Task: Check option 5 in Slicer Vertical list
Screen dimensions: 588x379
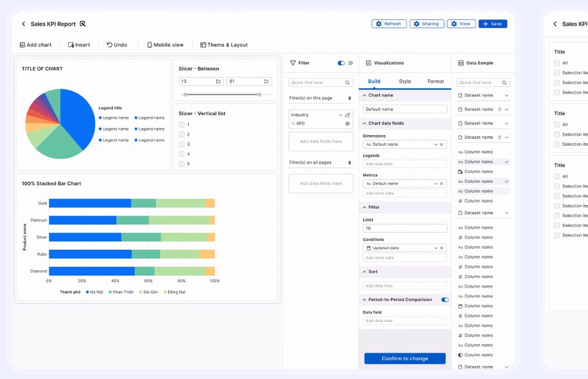Action: coord(181,164)
